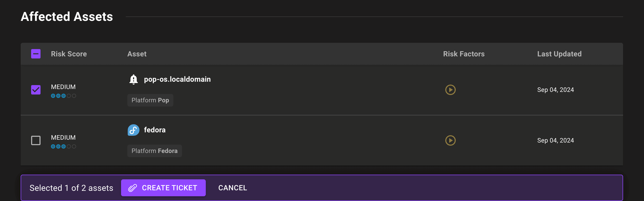Viewport: 644px width, 201px height.
Task: Click the paperclip icon on Create Ticket
Action: 133,188
